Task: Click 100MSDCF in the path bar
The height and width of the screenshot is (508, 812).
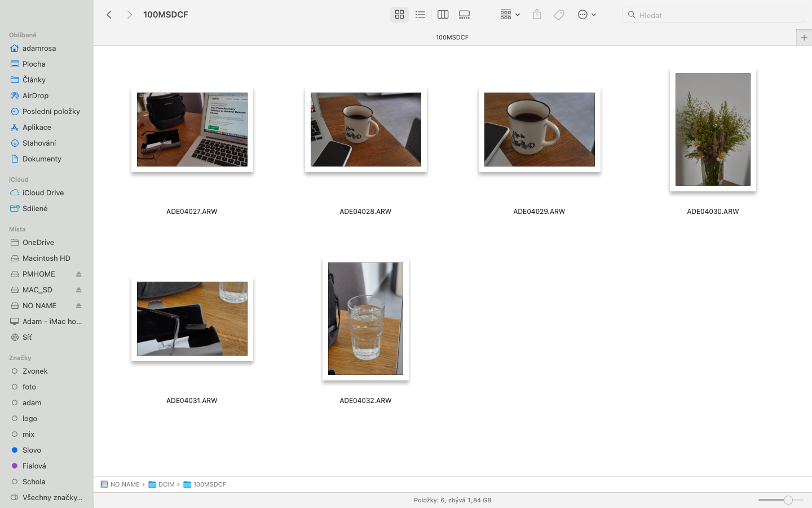Action: point(205,484)
